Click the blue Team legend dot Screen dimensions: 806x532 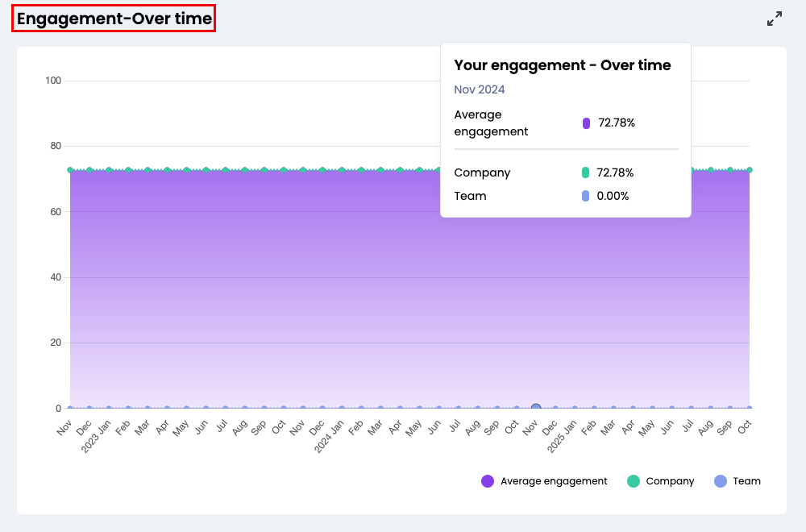tap(721, 481)
